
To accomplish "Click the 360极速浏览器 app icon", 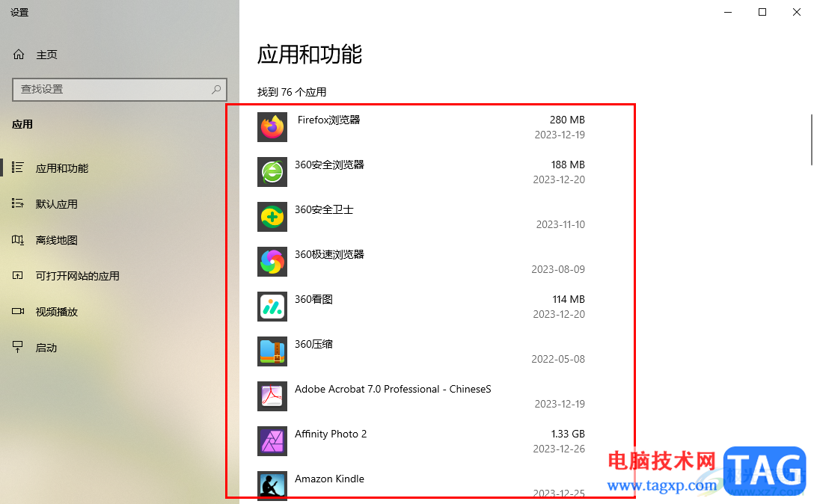I will pos(272,262).
